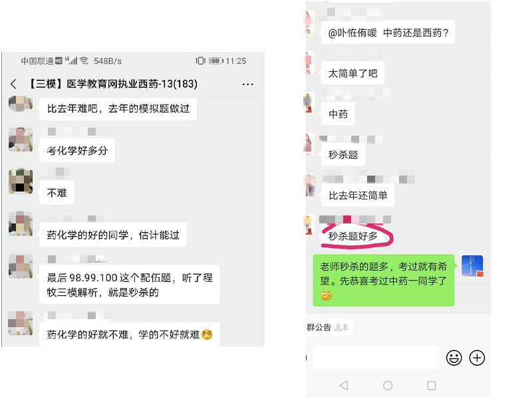The width and height of the screenshot is (532, 399).
Task: Tap the blue avatar beside green message
Action: click(x=472, y=266)
